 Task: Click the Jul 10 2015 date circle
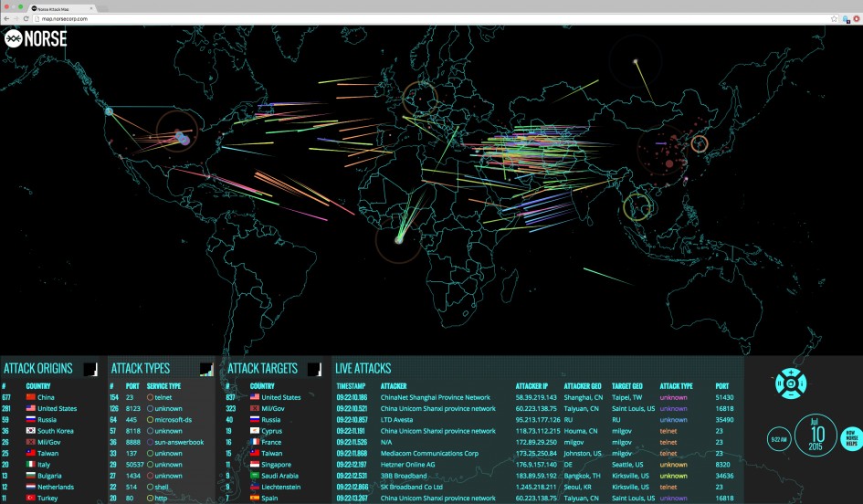click(x=816, y=436)
